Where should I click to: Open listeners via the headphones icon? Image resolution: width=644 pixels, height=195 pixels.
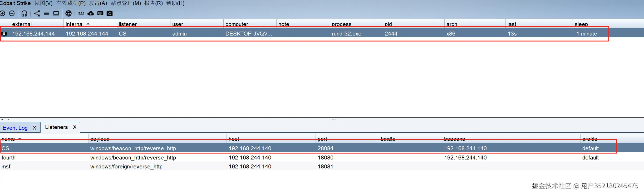coord(24,13)
